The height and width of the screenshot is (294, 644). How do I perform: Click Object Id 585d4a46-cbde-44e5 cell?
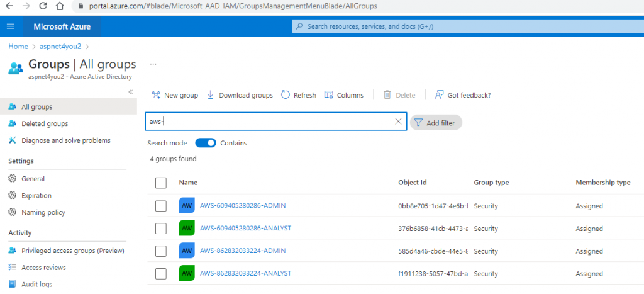tap(433, 251)
